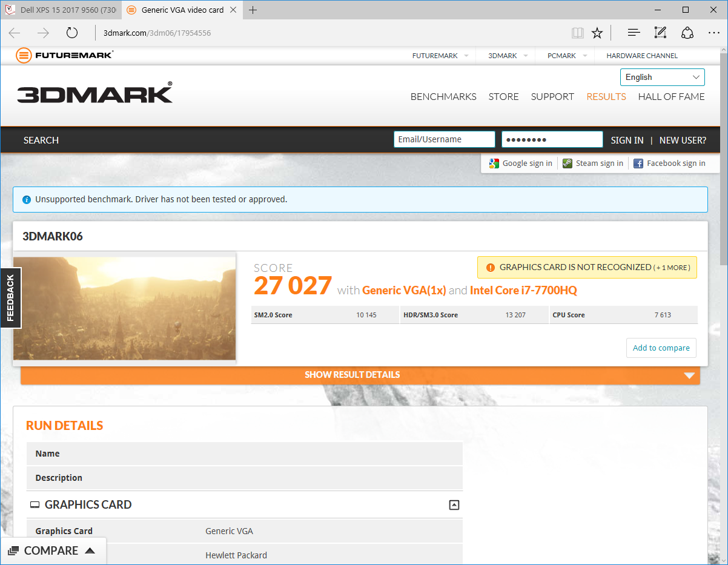Image resolution: width=728 pixels, height=565 pixels.
Task: Expand the COMPARE panel
Action: 53,550
